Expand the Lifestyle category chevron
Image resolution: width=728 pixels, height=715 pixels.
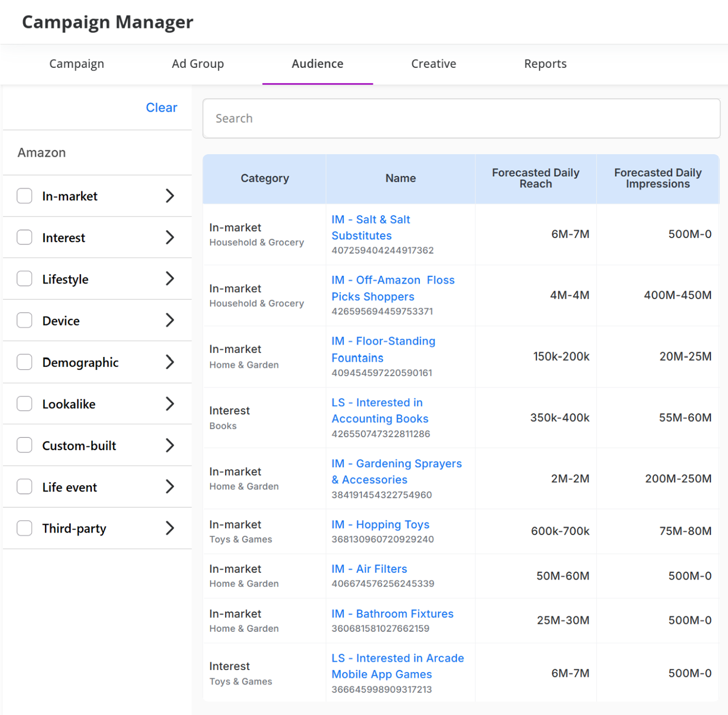170,279
